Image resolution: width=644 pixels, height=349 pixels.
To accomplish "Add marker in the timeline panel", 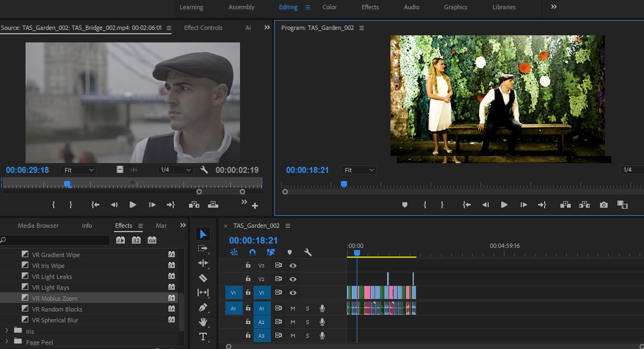I will (x=289, y=252).
